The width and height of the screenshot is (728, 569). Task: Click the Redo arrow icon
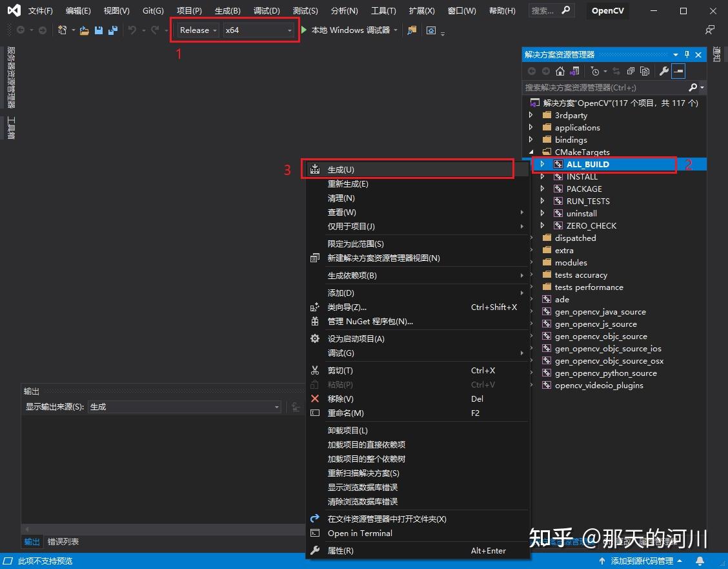(155, 30)
